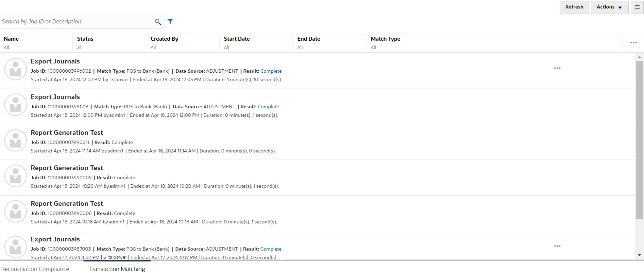Open Complete result link for job 100000003981213

268,107
